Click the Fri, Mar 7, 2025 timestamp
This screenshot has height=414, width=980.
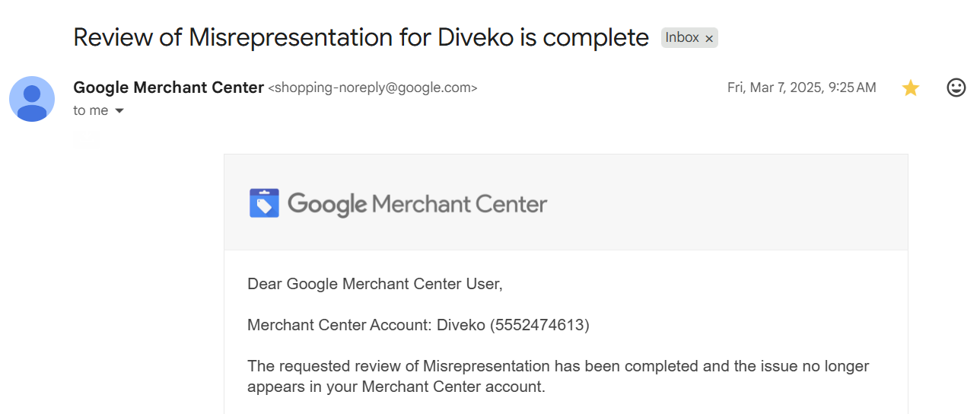pyautogui.click(x=801, y=88)
